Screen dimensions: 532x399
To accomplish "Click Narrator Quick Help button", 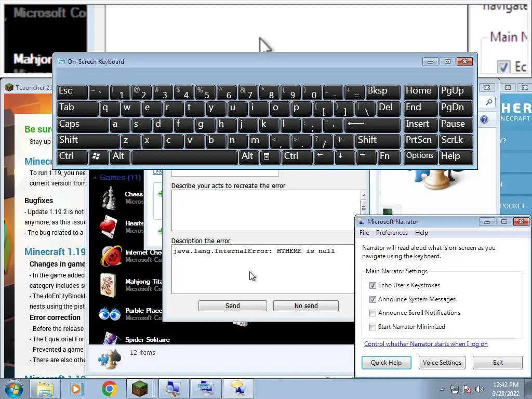I will tap(386, 362).
